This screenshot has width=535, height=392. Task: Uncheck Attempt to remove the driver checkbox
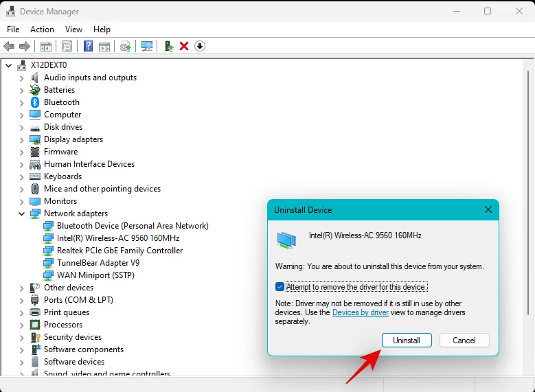click(280, 287)
